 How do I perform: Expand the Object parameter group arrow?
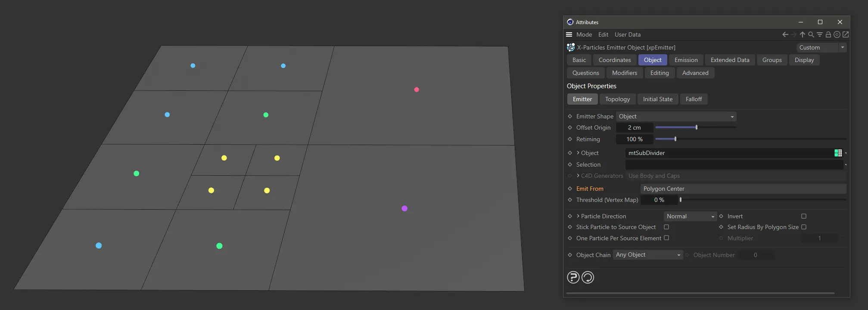pyautogui.click(x=578, y=153)
